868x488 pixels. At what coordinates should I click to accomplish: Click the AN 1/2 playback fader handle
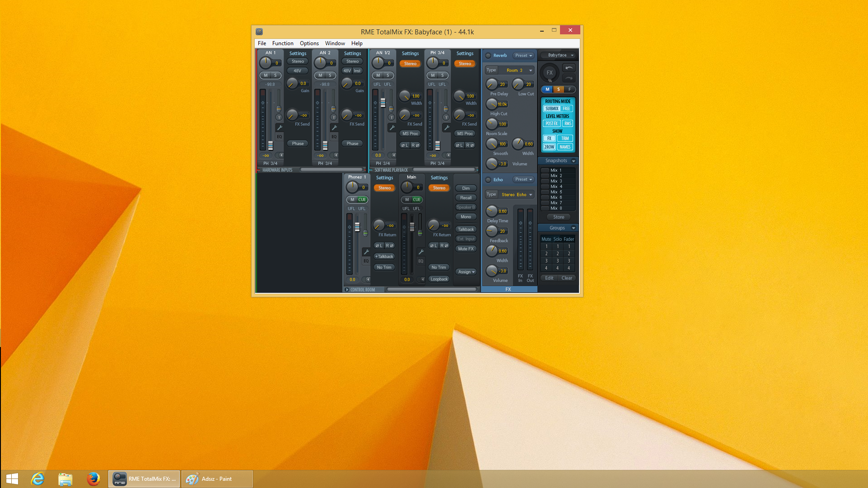coord(383,103)
